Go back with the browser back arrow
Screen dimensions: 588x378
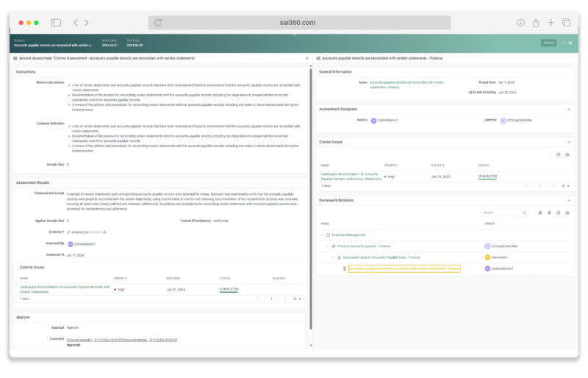[76, 23]
